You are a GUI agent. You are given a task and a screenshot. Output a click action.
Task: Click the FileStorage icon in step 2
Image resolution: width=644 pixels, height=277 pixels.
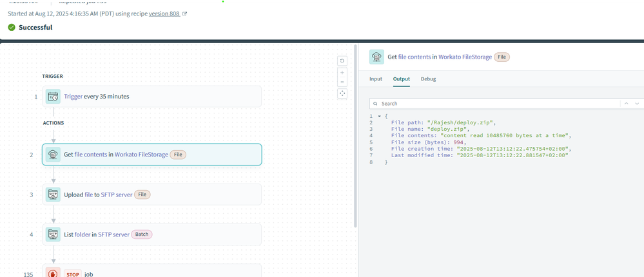[x=53, y=155]
